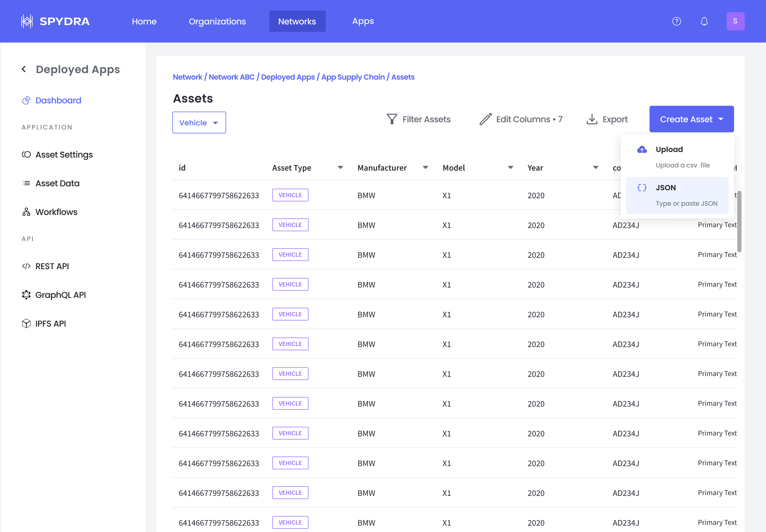Expand the Manufacturer column dropdown
The height and width of the screenshot is (532, 766).
tap(425, 168)
